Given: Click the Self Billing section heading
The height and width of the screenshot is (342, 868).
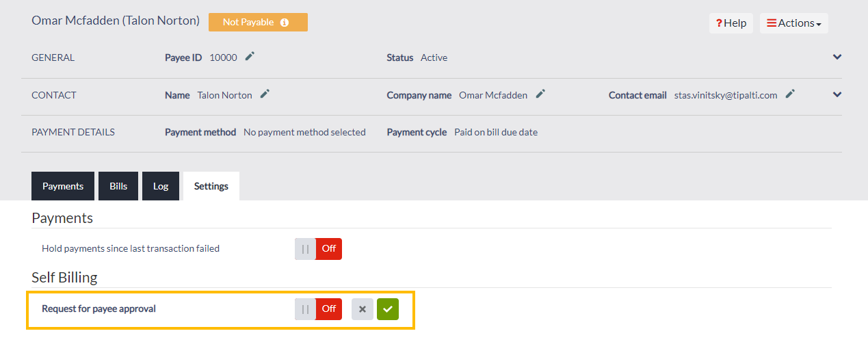Looking at the screenshot, I should tap(64, 278).
